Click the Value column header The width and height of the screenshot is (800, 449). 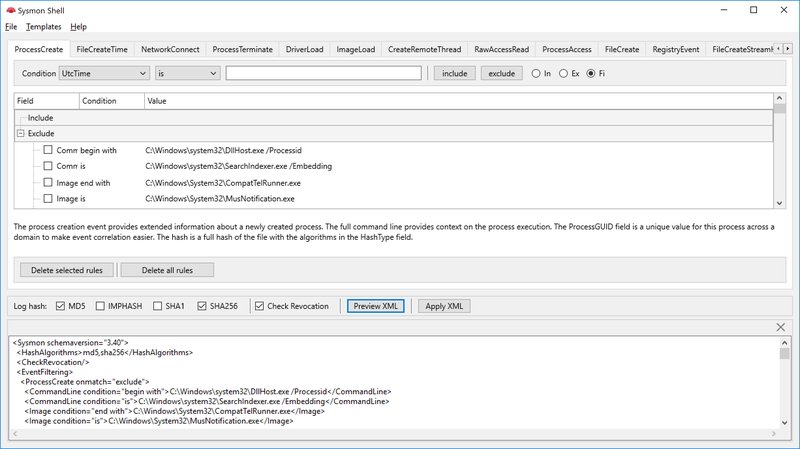(459, 101)
